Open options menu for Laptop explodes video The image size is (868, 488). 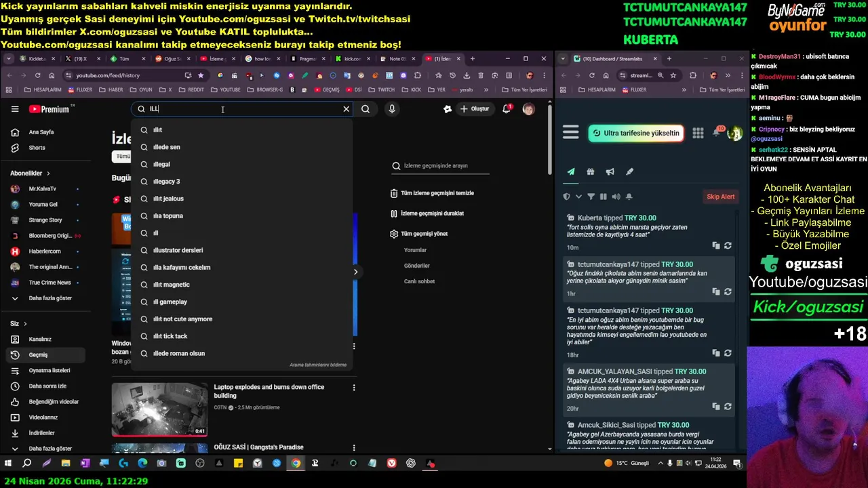point(353,388)
